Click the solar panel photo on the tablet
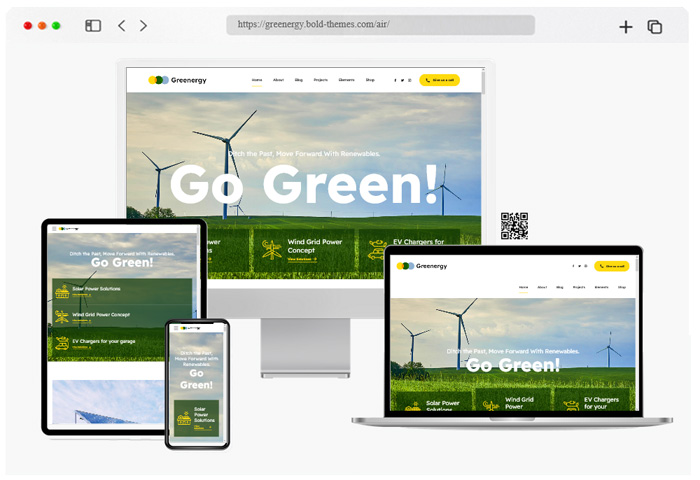The height and width of the screenshot is (480, 700). tap(108, 401)
